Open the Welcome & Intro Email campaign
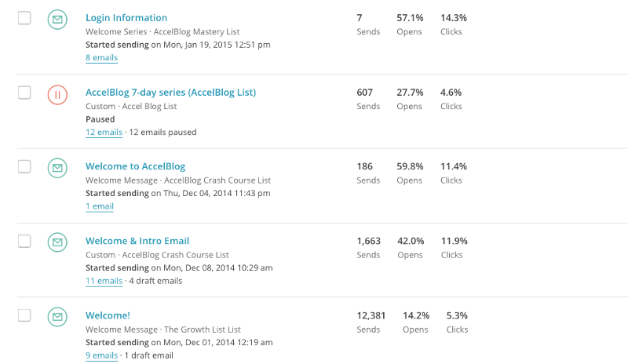Screen dimensions: 628x364 137,241
